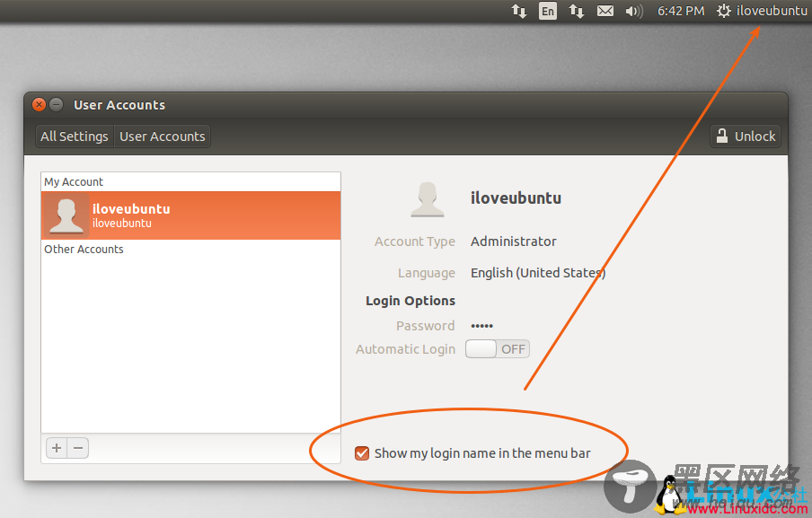This screenshot has height=518, width=812.
Task: Open the messaging envelope indicator
Action: 605,11
